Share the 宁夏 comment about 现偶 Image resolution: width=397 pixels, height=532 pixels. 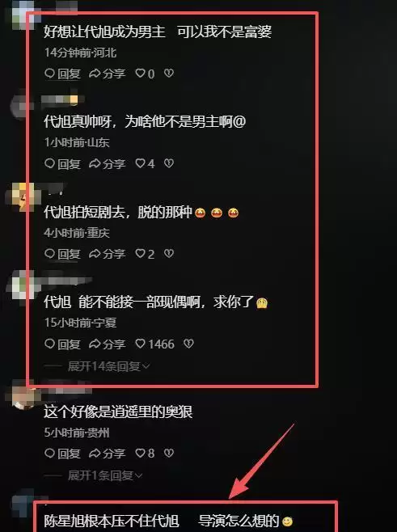tap(108, 344)
